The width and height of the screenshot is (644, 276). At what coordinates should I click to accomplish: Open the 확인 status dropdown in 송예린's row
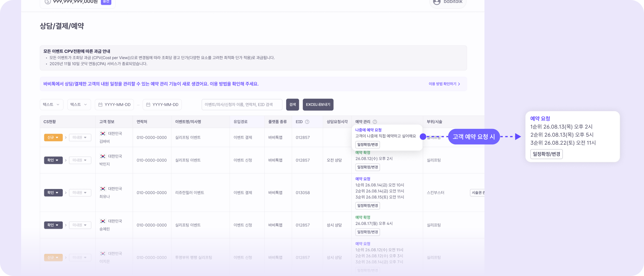click(53, 225)
